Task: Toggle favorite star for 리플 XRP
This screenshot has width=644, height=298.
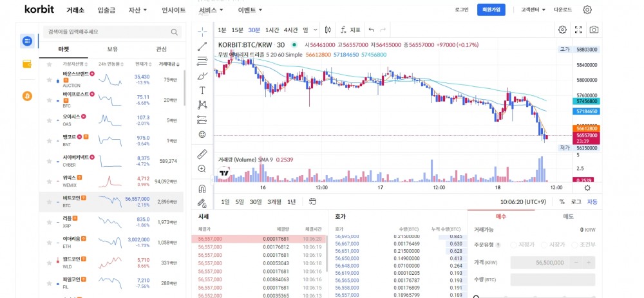Action: coord(49,221)
